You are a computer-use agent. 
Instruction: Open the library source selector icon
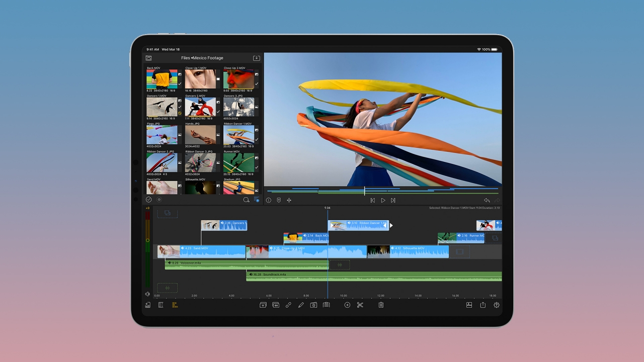pos(148,58)
